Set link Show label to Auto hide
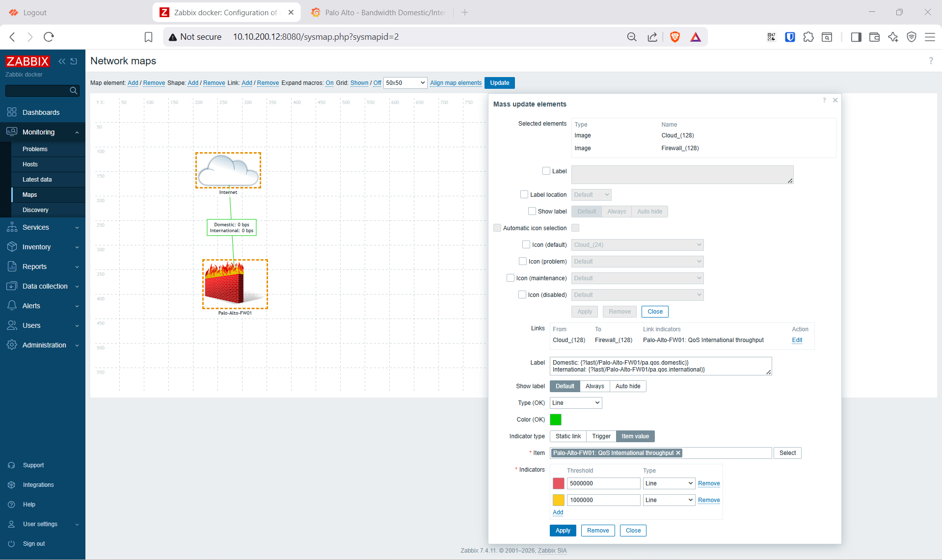 (x=628, y=386)
